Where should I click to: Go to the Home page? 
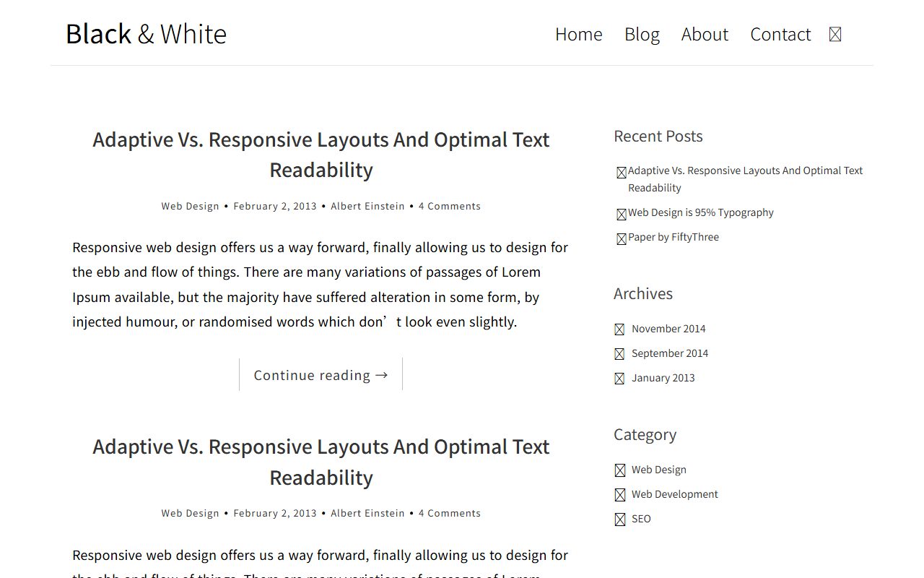(x=579, y=34)
